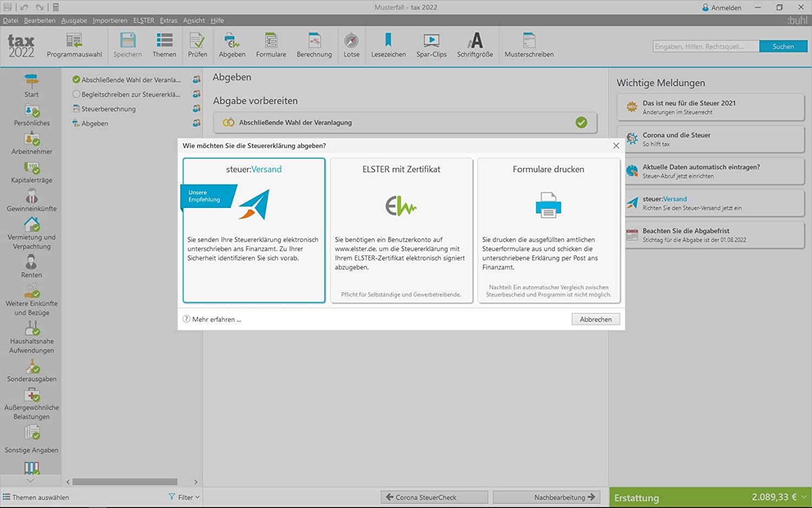
Task: Click the Mehr erfahren link
Action: point(216,320)
